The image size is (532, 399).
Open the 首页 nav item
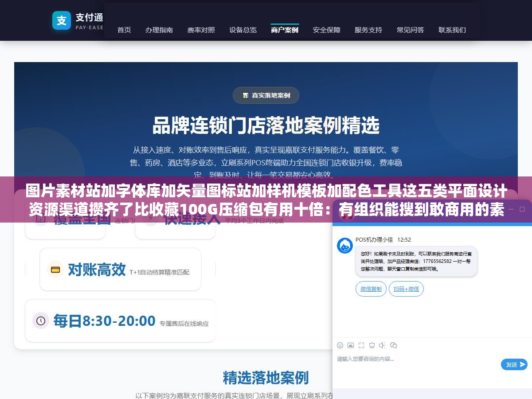click(124, 30)
